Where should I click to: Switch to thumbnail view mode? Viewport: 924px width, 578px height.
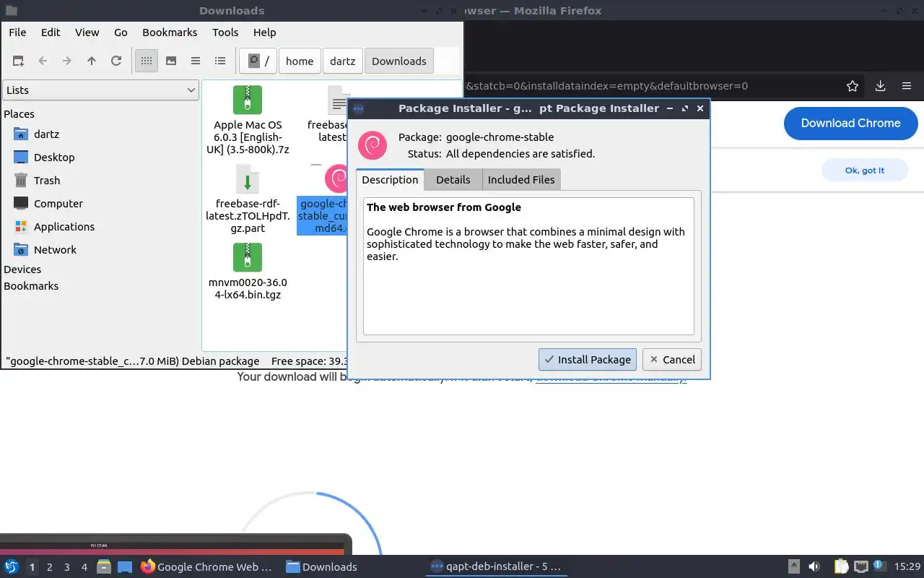pos(171,61)
